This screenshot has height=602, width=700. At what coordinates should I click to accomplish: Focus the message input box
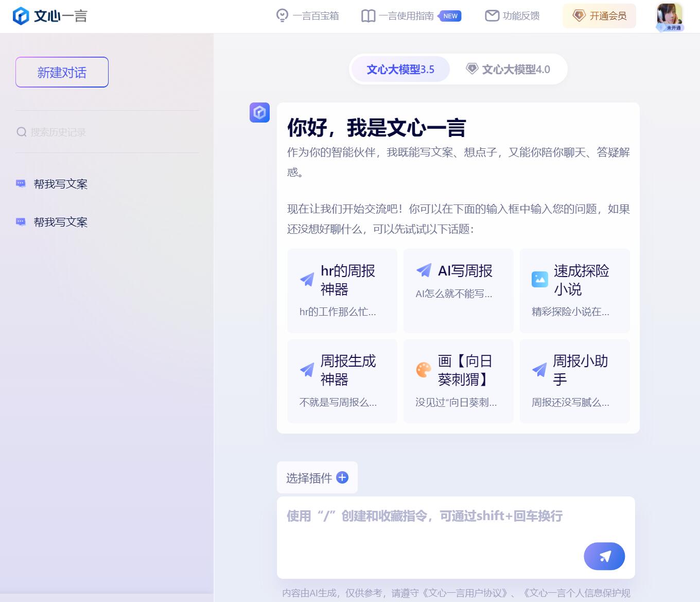[456, 538]
